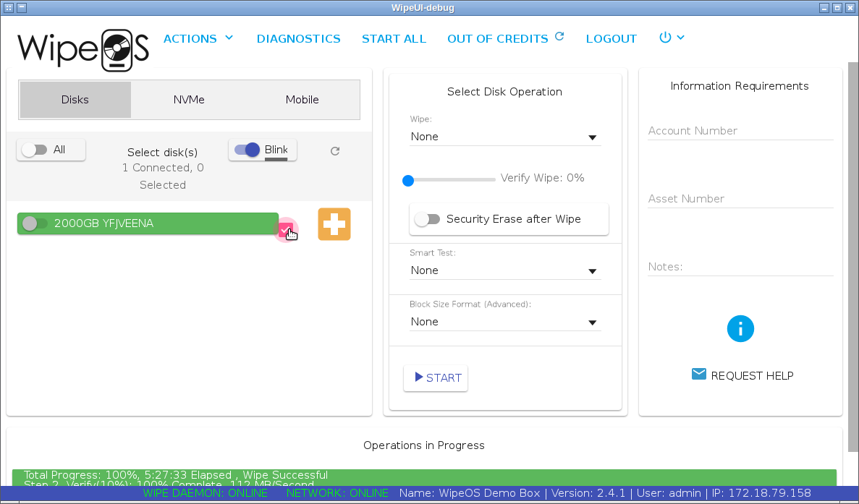The height and width of the screenshot is (504, 859).
Task: Click the Verify Wipe slider handle
Action: 408,181
